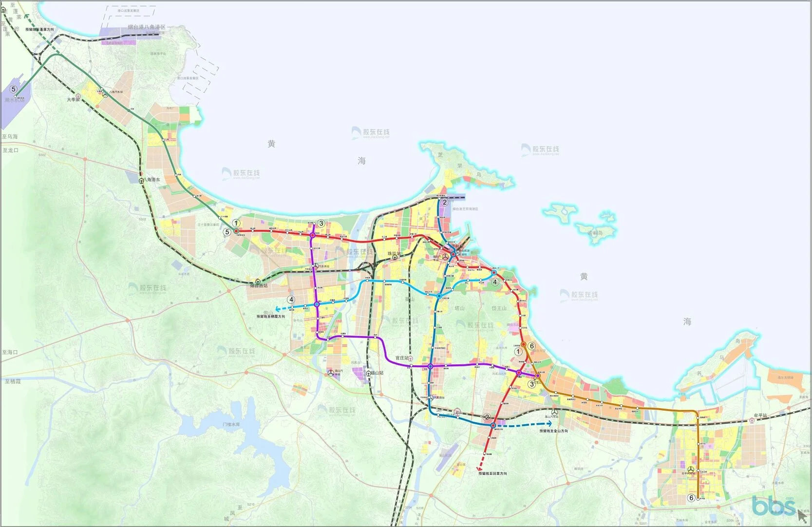Click the 官庄站 railway station icon

(x=411, y=359)
